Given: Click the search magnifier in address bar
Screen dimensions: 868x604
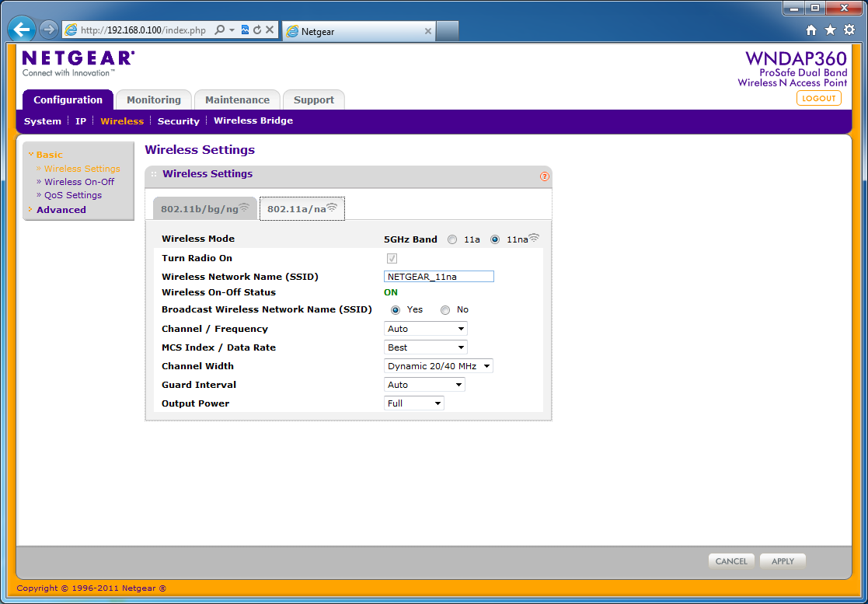Looking at the screenshot, I should click(220, 30).
